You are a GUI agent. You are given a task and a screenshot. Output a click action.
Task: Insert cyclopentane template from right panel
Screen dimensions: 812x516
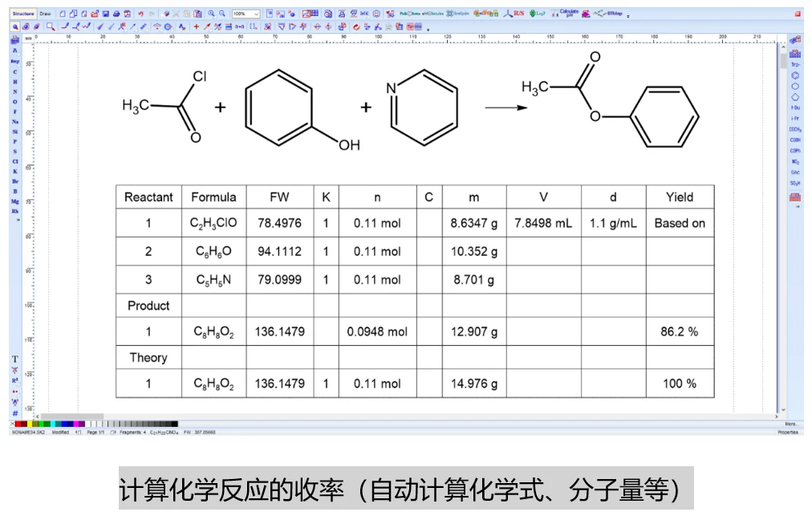[795, 97]
